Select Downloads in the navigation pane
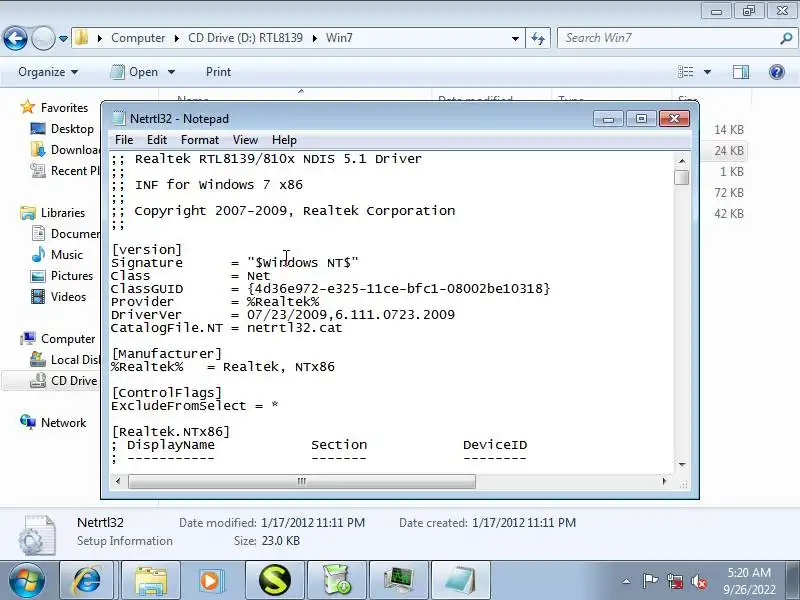This screenshot has height=600, width=800. [65, 149]
